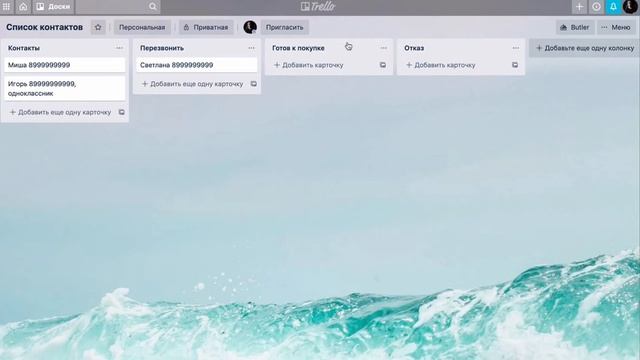Viewport: 640px width, 360px height.
Task: Click the Отказ list title
Action: pyautogui.click(x=414, y=48)
